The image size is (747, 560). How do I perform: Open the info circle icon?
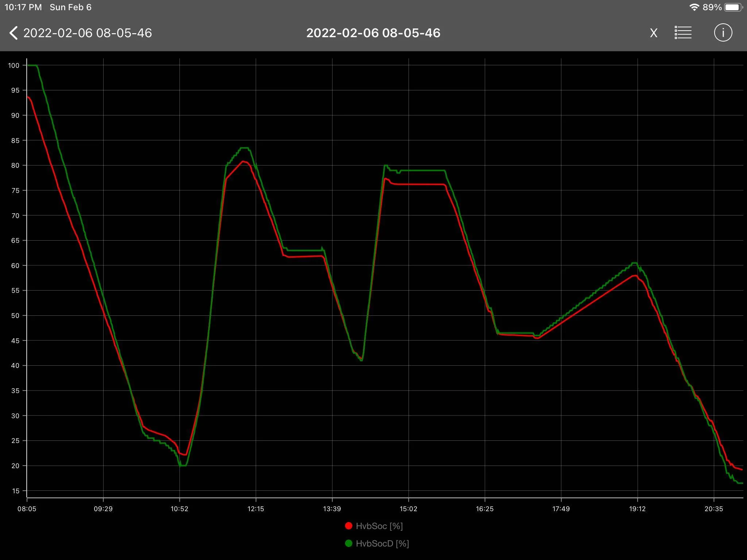click(x=723, y=33)
